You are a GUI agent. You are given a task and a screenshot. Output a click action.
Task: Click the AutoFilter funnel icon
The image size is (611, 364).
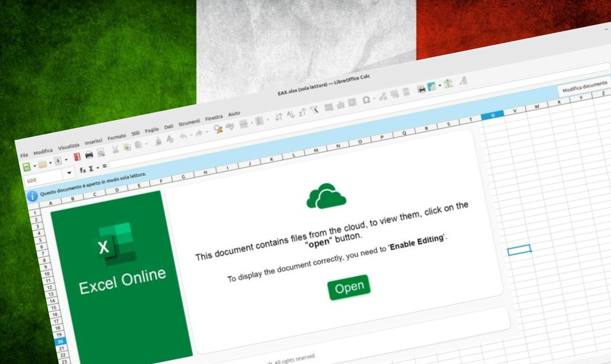pos(314,110)
